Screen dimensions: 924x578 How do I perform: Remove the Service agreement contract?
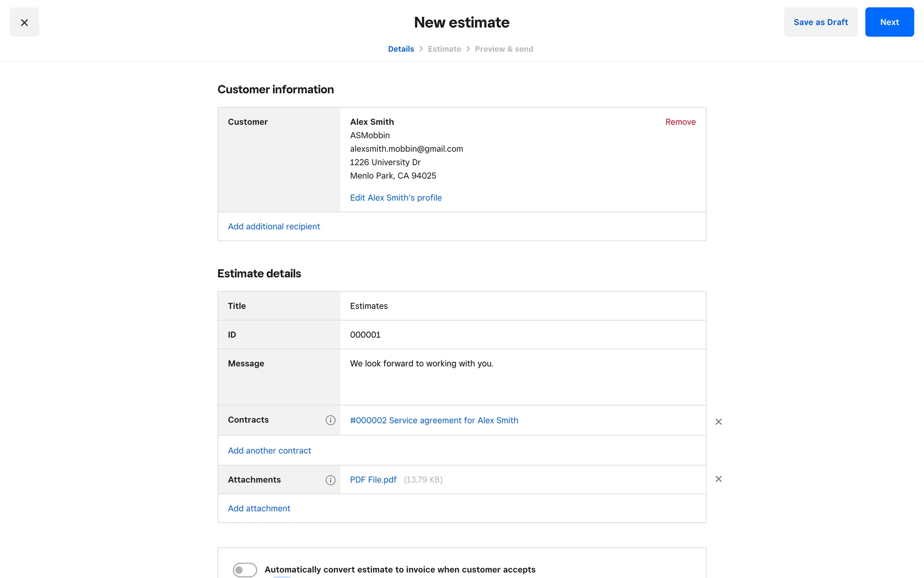[x=718, y=421]
